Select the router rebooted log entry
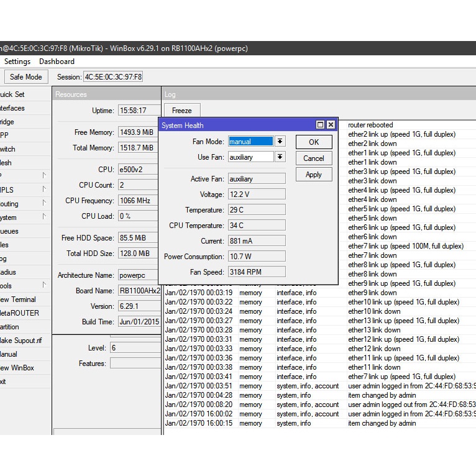476x476 pixels. point(370,125)
